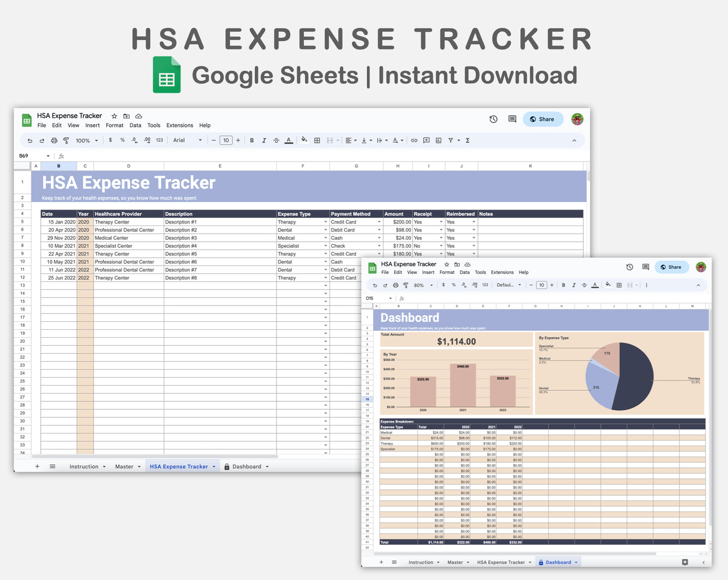Open the HSA Expense Tracker sheet tab menu
Screen dimensions: 728x580
(214, 466)
